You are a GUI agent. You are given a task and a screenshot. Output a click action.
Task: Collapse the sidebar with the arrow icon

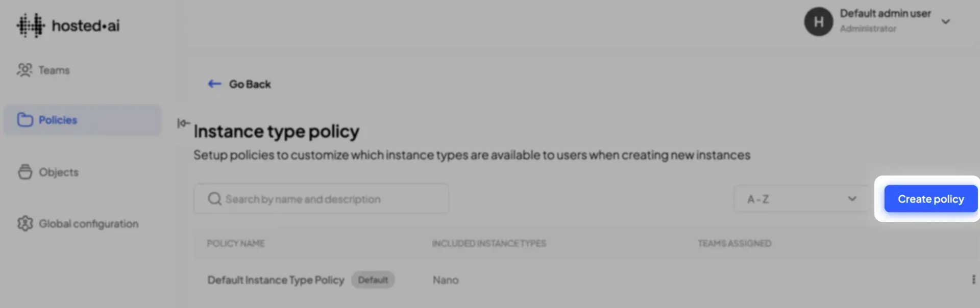coord(183,123)
